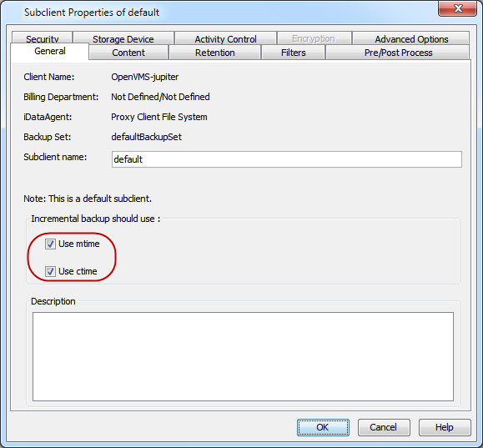483x448 pixels.
Task: Confirm changes with the OK button
Action: pos(323,427)
